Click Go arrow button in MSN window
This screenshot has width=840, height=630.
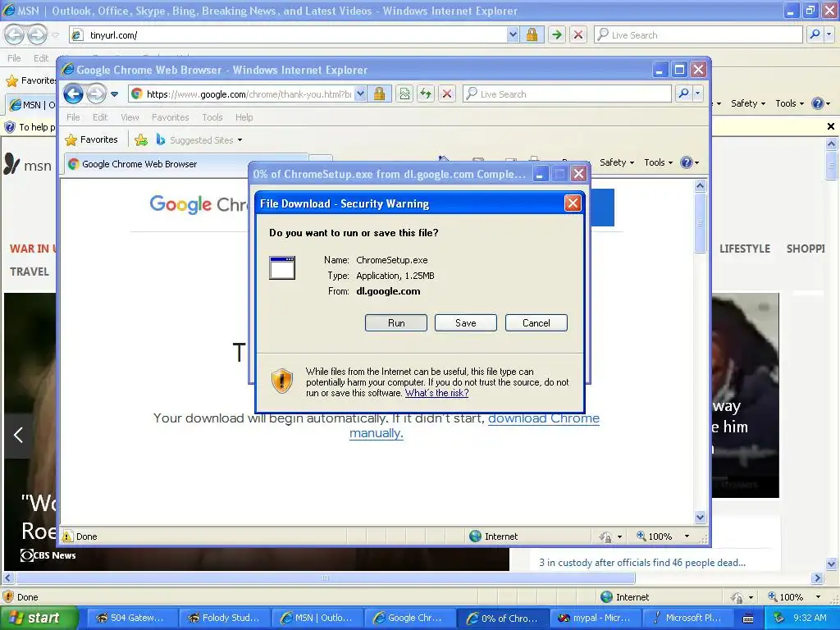557,34
